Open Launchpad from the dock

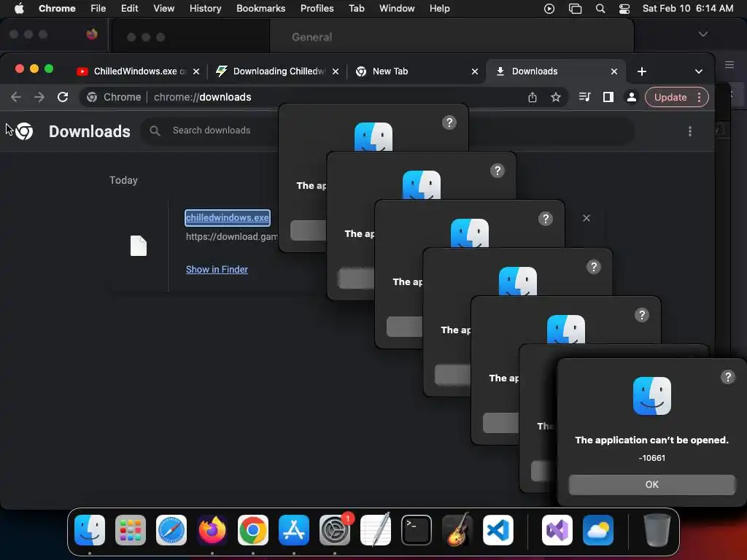131,530
